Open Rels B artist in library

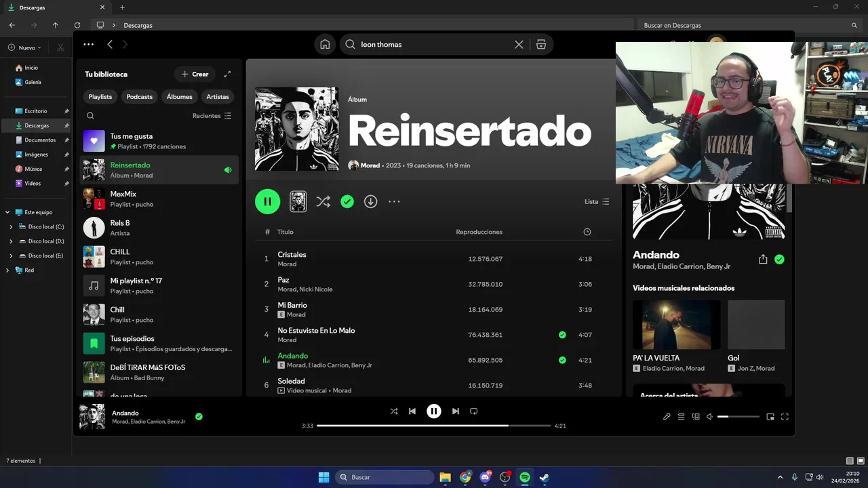159,228
